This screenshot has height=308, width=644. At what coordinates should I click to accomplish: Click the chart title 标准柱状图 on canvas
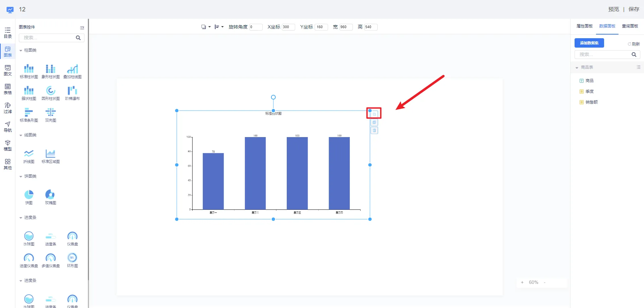click(273, 114)
